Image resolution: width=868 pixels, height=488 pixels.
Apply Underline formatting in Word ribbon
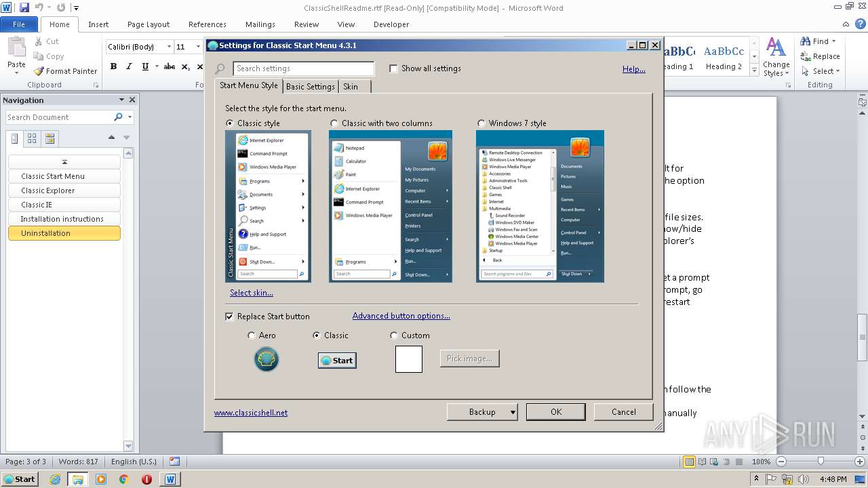145,66
